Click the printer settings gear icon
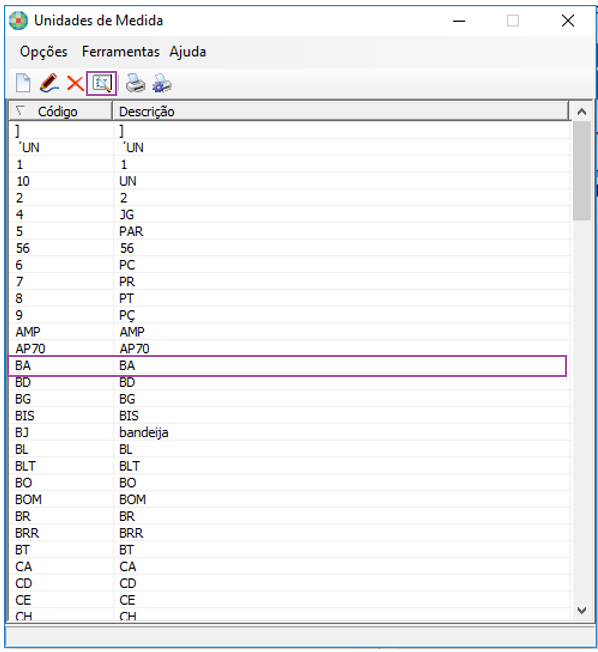 point(162,83)
